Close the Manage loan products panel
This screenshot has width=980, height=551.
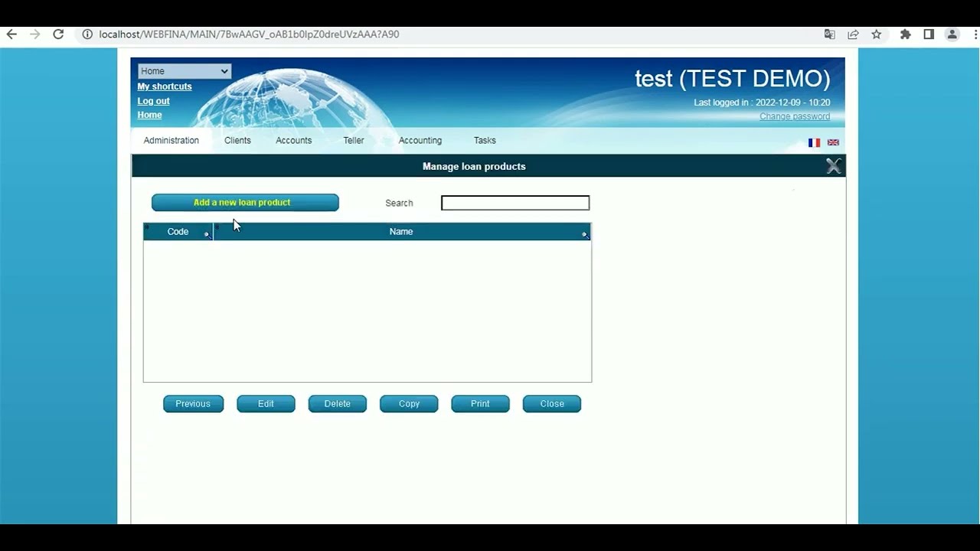834,166
